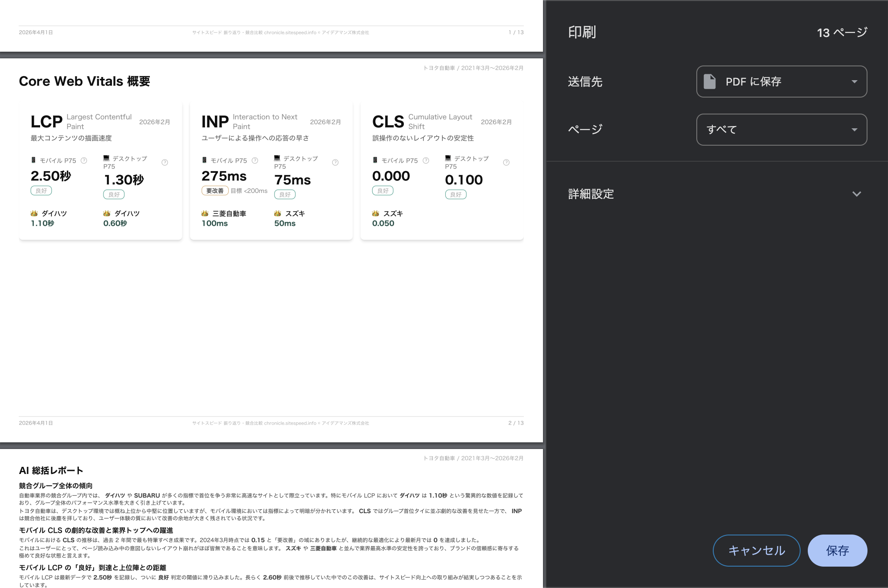Click the キャンセル button
The image size is (888, 588).
[756, 551]
